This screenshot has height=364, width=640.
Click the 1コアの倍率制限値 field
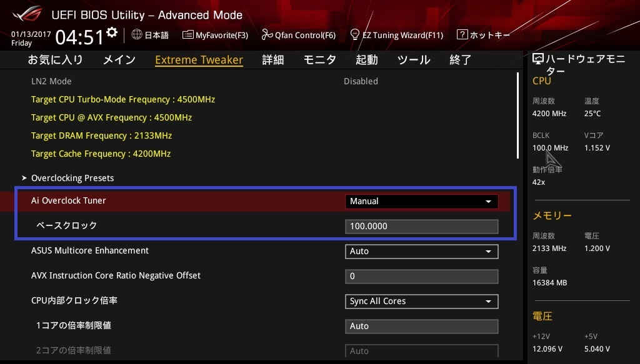tap(422, 326)
